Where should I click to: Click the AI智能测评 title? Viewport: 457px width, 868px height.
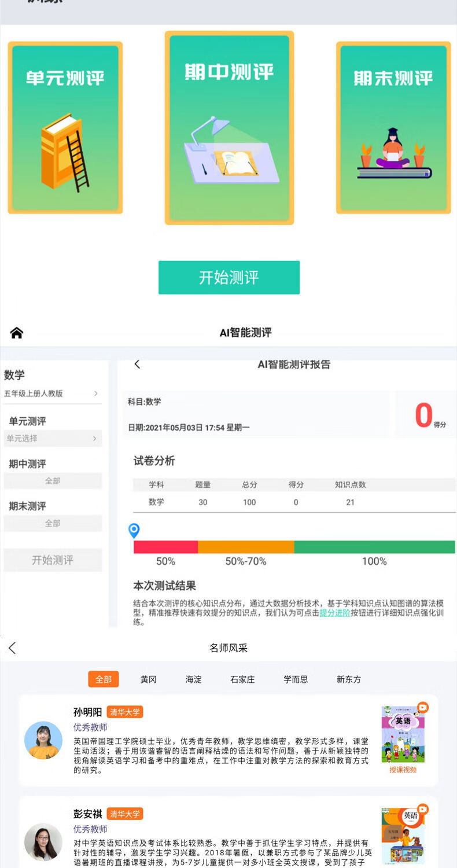click(x=245, y=333)
